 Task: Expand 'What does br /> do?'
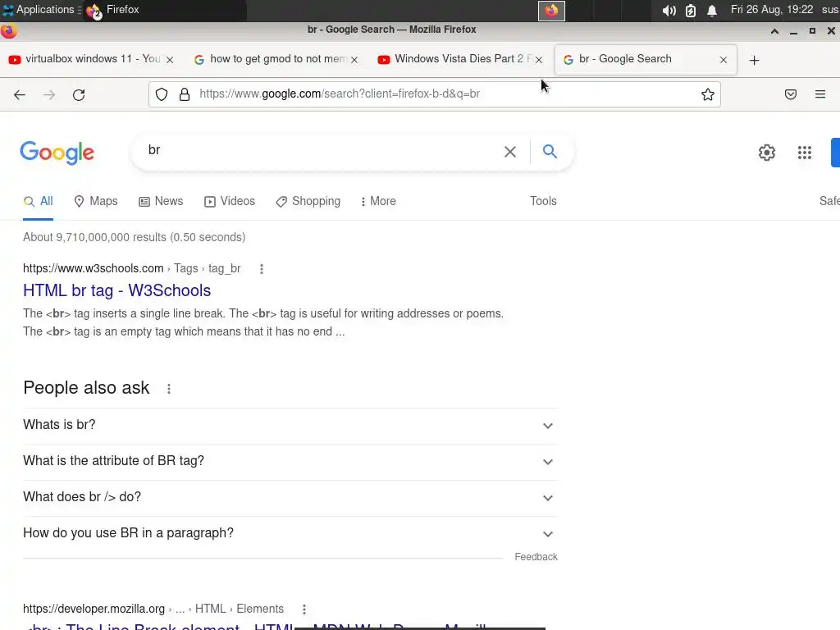(x=290, y=497)
